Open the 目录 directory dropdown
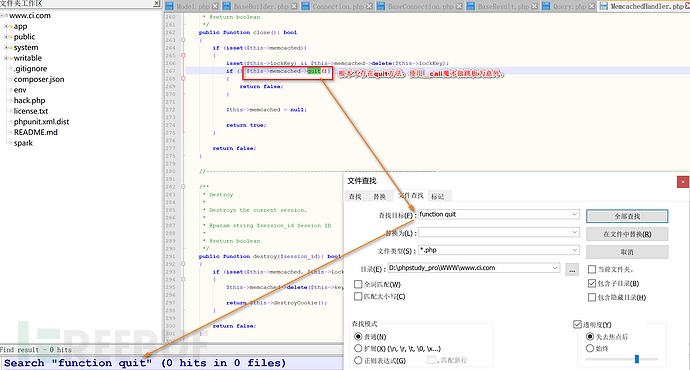Image resolution: width=690 pixels, height=370 pixels. (555, 268)
